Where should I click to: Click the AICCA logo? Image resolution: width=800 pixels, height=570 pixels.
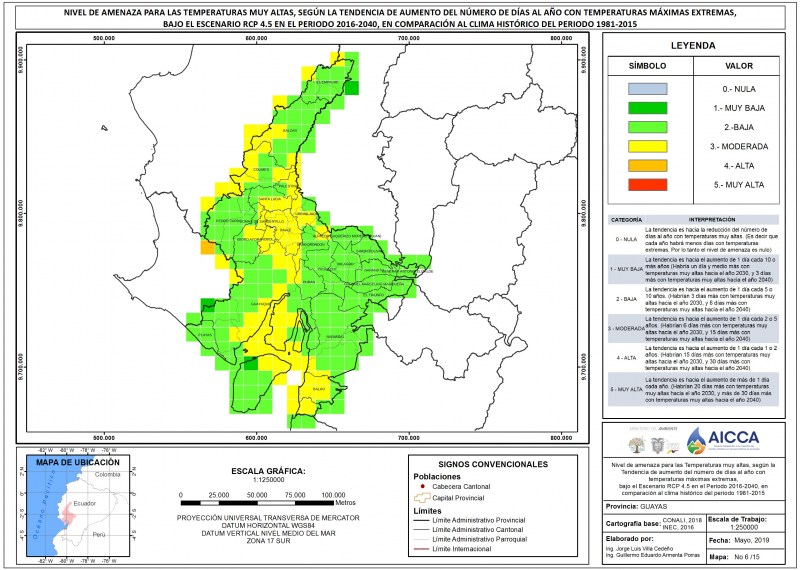click(722, 440)
